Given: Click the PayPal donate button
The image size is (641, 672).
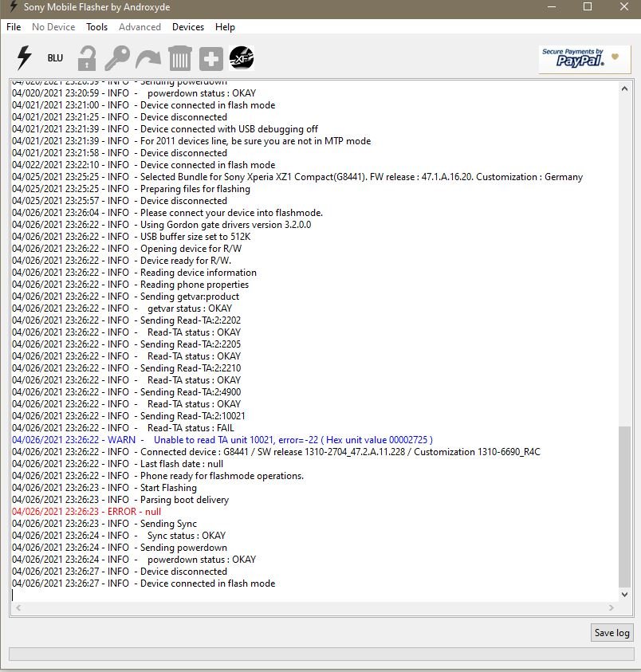Looking at the screenshot, I should (584, 59).
